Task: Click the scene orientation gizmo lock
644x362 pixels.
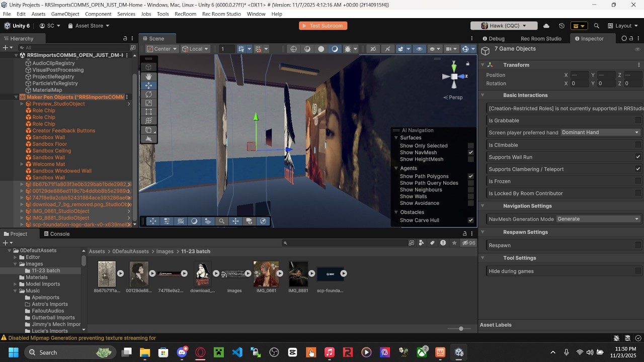Action: (467, 64)
